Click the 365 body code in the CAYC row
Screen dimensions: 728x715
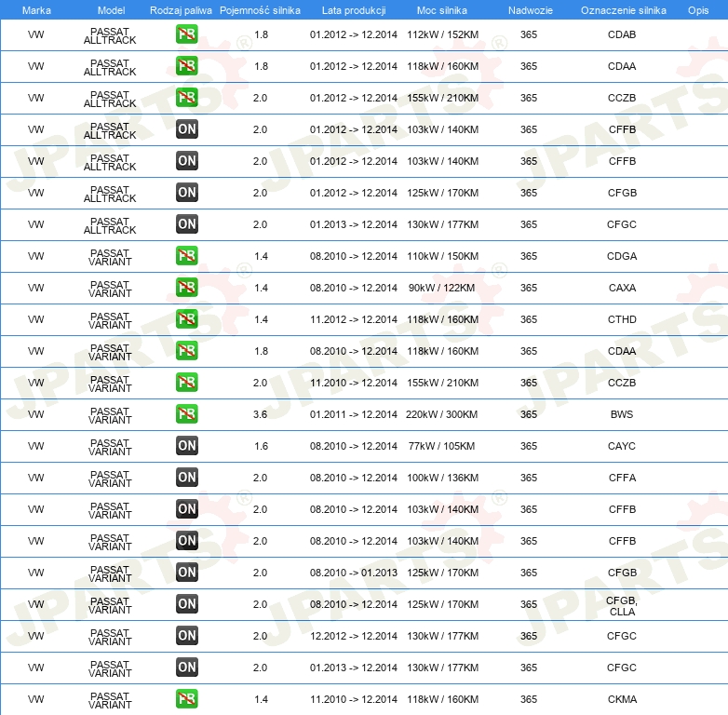tap(529, 446)
